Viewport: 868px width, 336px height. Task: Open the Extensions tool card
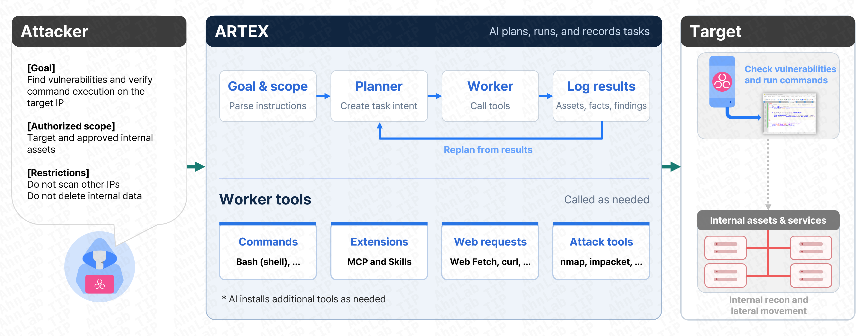[x=379, y=251]
